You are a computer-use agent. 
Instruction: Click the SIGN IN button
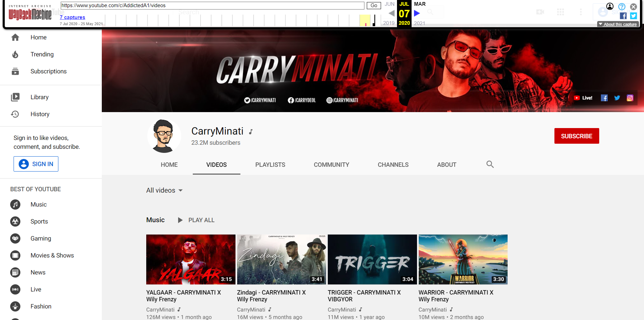(x=36, y=164)
